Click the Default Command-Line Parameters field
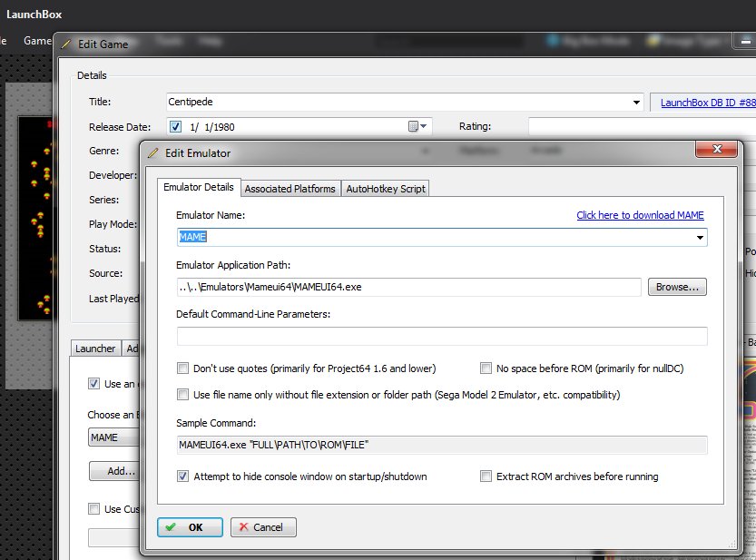Viewport: 756px width, 560px height. [442, 336]
